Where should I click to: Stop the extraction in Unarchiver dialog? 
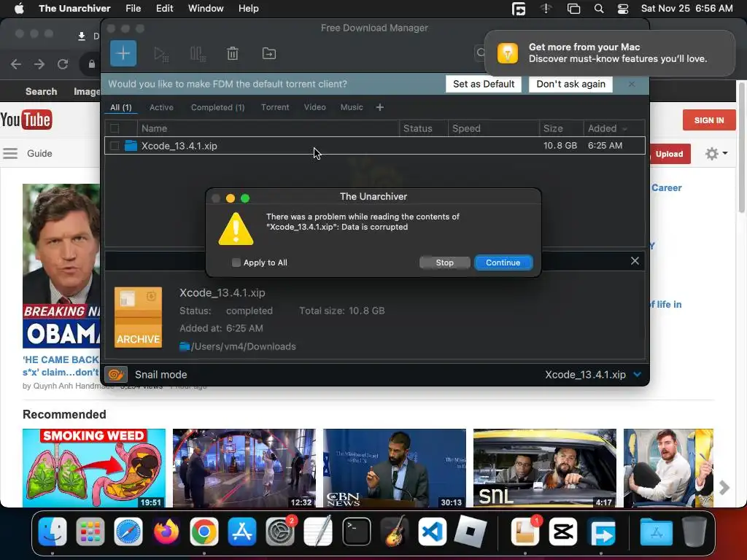point(444,262)
